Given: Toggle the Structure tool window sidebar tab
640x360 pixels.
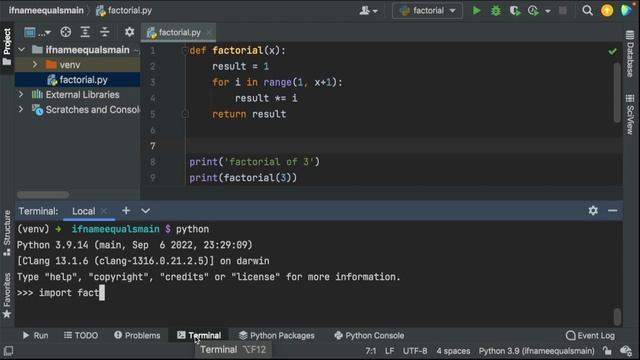Looking at the screenshot, I should click(7, 233).
